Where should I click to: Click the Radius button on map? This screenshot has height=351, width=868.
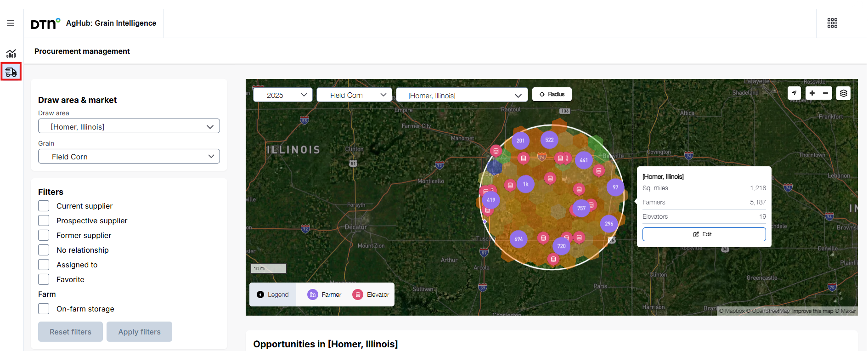pos(552,94)
